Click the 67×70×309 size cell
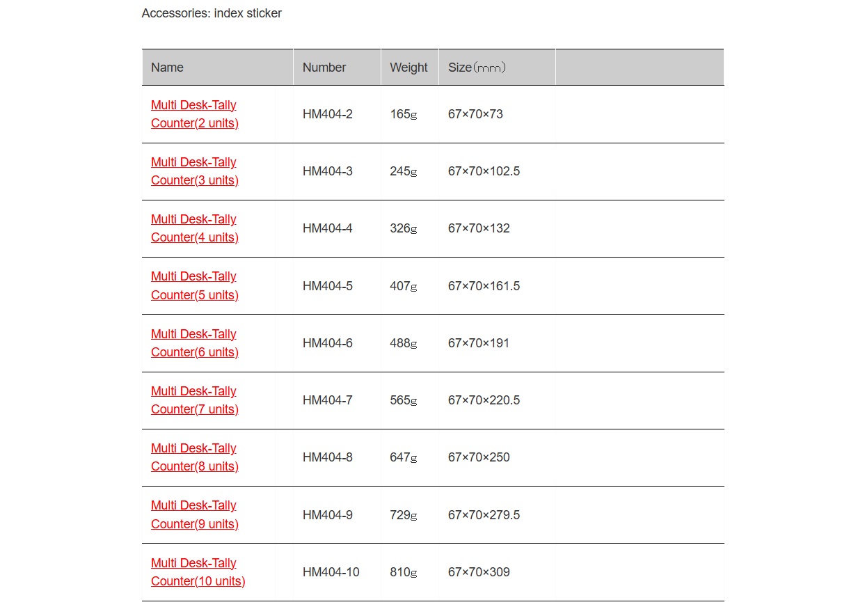The image size is (865, 616). click(x=498, y=572)
